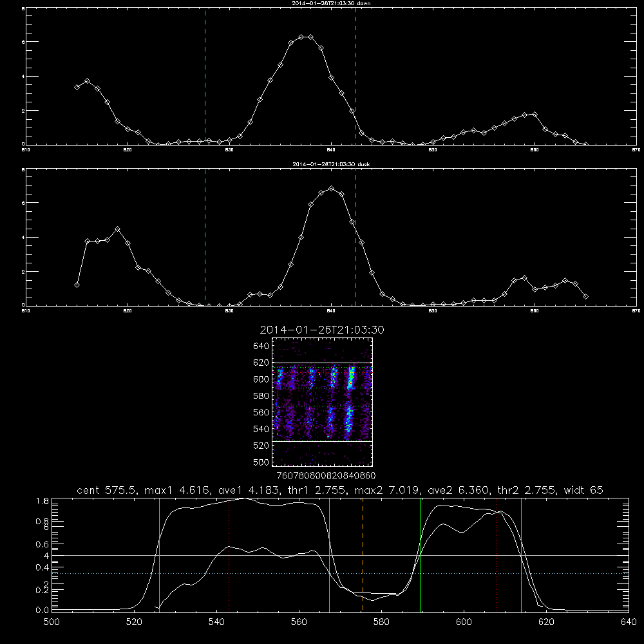Select the 'widt 65' value
Image resolution: width=644 pixels, height=644 pixels.
coord(583,490)
